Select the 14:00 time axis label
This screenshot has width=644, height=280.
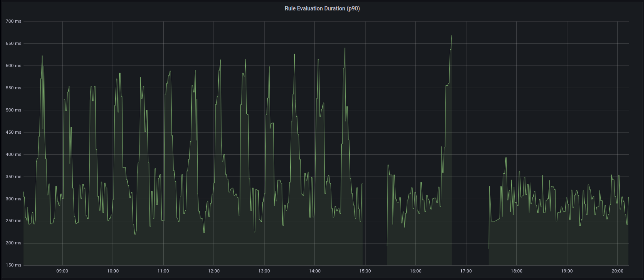tap(314, 271)
